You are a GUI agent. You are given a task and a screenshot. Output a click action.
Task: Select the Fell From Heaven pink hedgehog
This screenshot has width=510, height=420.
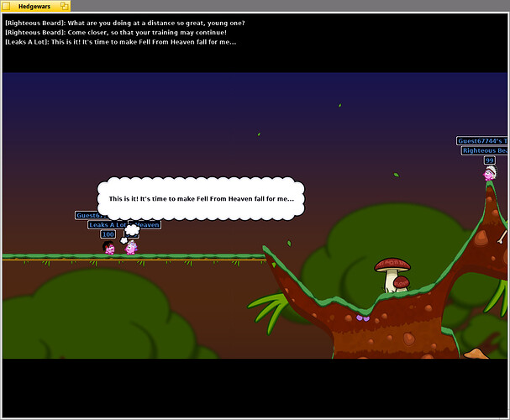click(131, 248)
